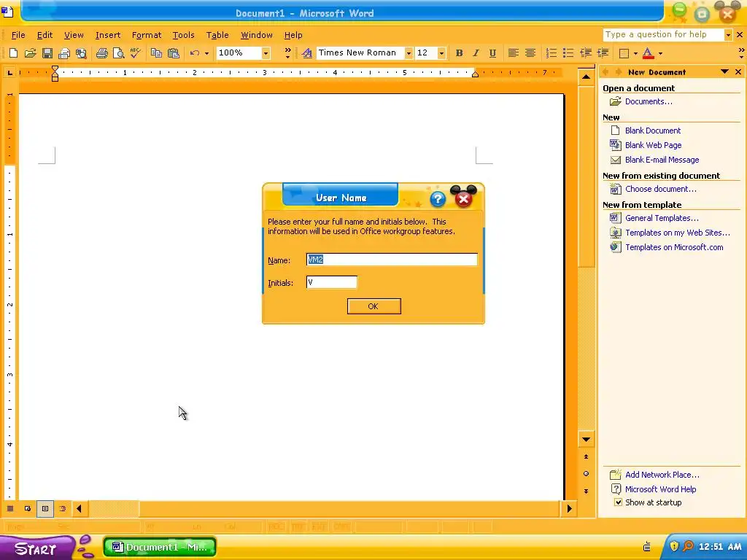Image resolution: width=747 pixels, height=560 pixels.
Task: Click OK in the User Name dialog
Action: [x=374, y=306]
